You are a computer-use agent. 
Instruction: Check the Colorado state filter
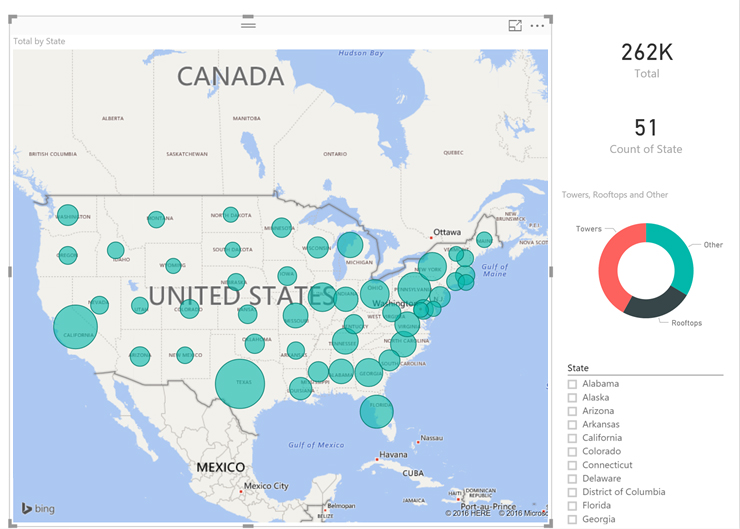click(572, 452)
